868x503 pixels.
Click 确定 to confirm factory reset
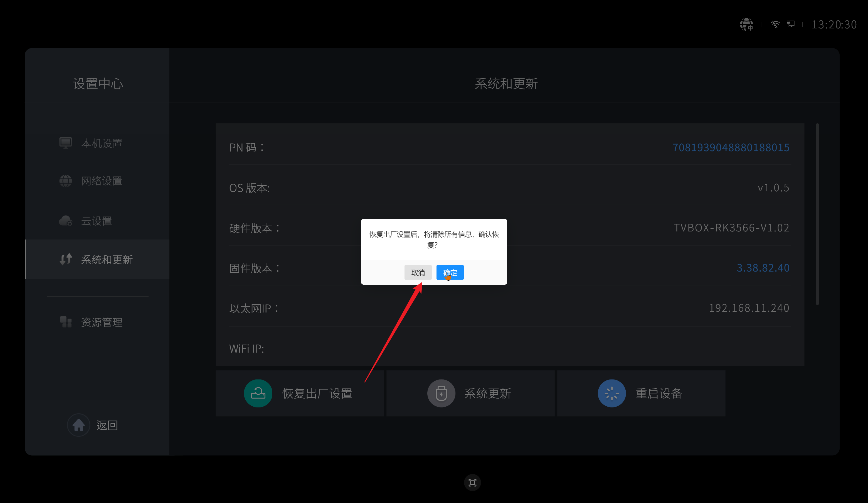pos(450,272)
